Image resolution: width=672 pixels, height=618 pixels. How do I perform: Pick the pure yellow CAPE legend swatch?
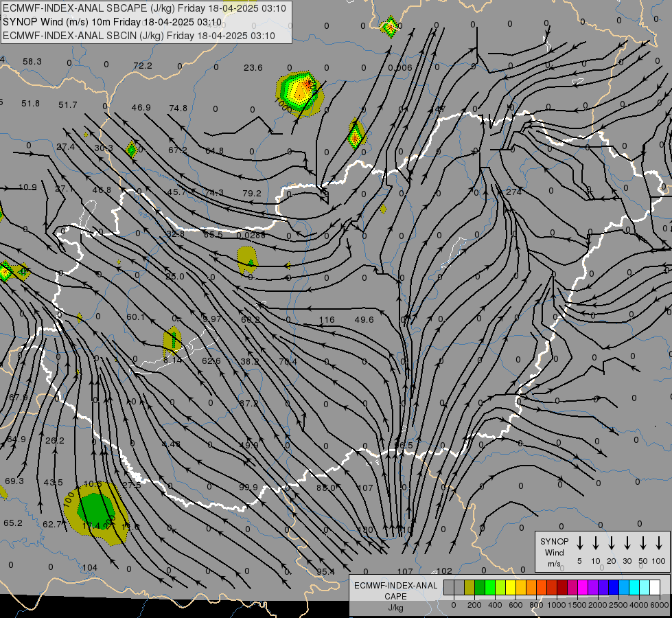(511, 588)
